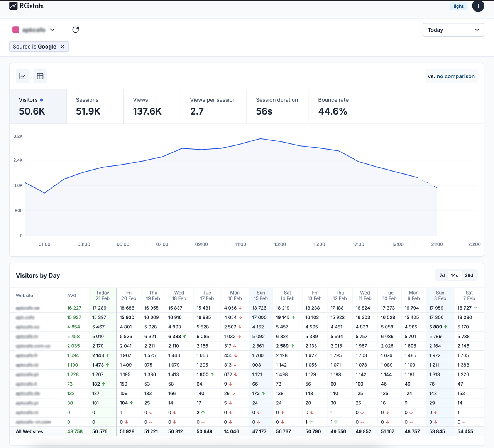
Task: Select the Sessions metric tab
Action: [x=95, y=106]
